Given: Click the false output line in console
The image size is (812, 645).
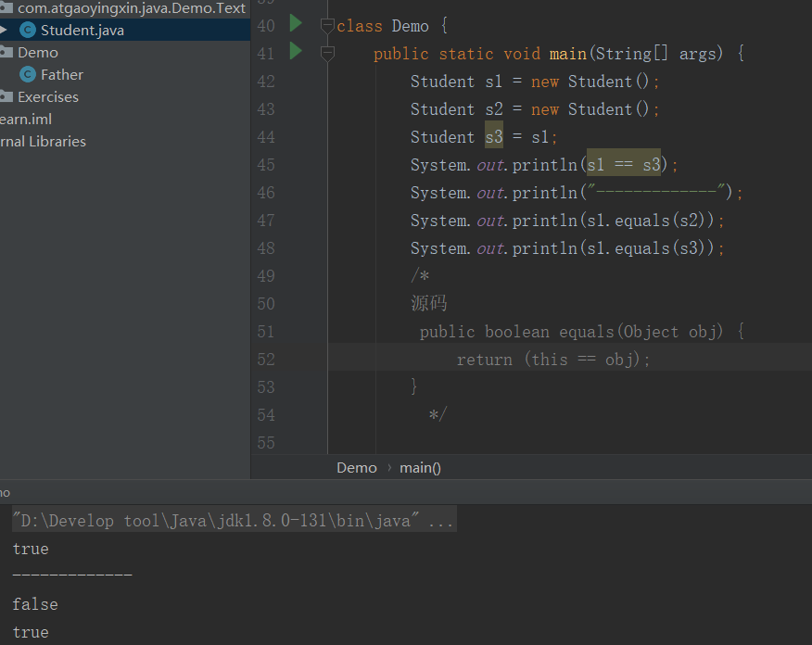Looking at the screenshot, I should click(35, 604).
